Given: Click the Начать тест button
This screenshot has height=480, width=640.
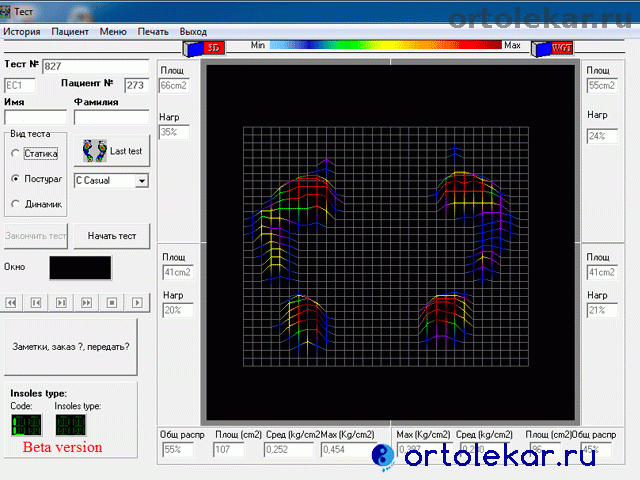Looking at the screenshot, I should coord(112,236).
